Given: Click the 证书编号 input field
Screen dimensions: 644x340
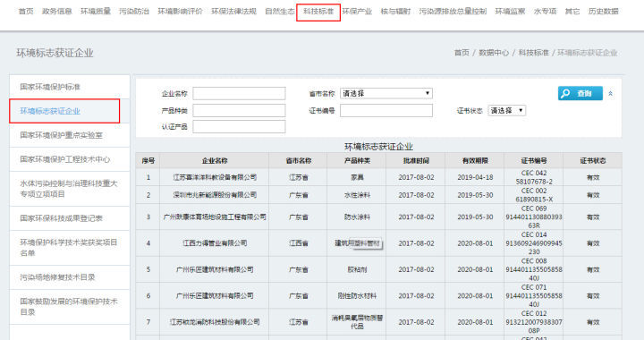Looking at the screenshot, I should pyautogui.click(x=386, y=110).
